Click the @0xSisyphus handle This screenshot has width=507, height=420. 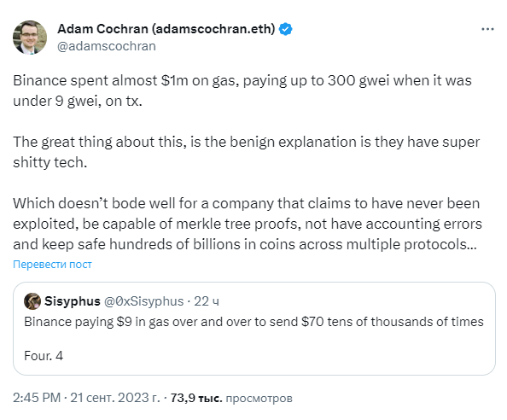(143, 301)
